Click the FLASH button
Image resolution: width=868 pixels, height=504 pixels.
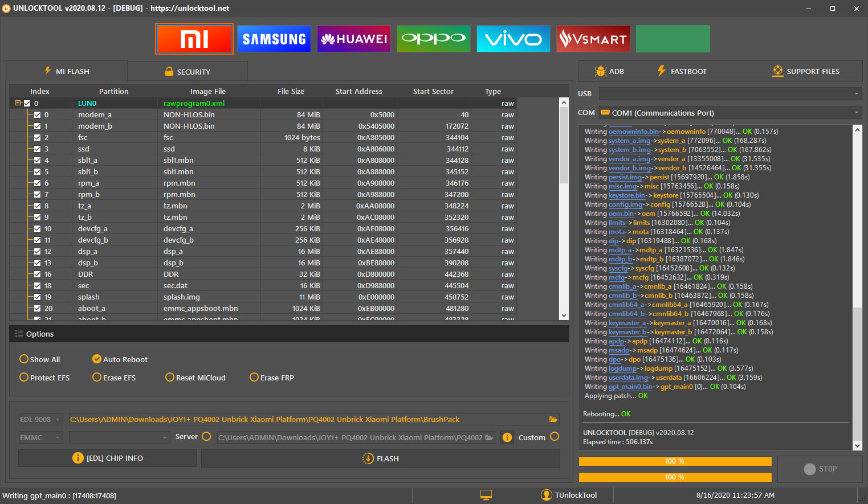381,458
